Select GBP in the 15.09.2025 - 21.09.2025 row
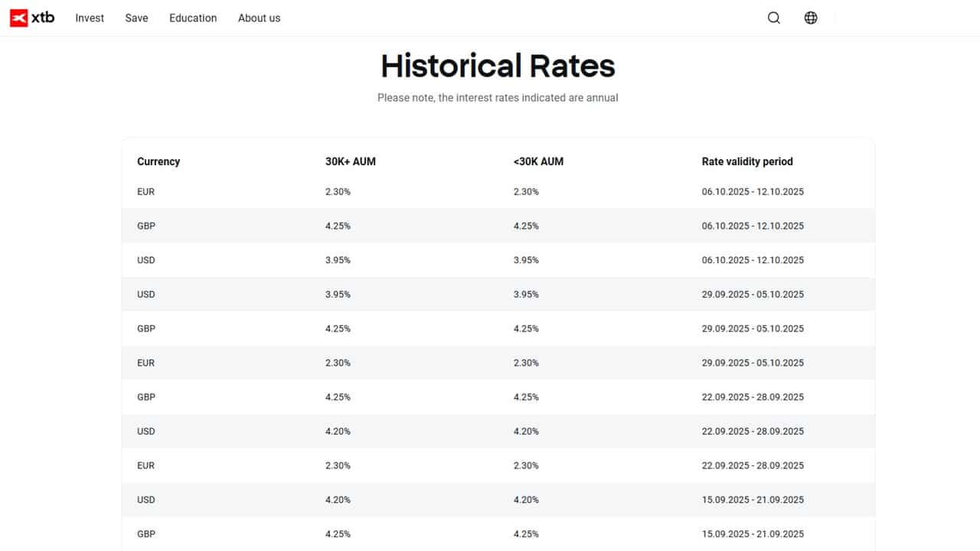The image size is (980, 551). (146, 534)
